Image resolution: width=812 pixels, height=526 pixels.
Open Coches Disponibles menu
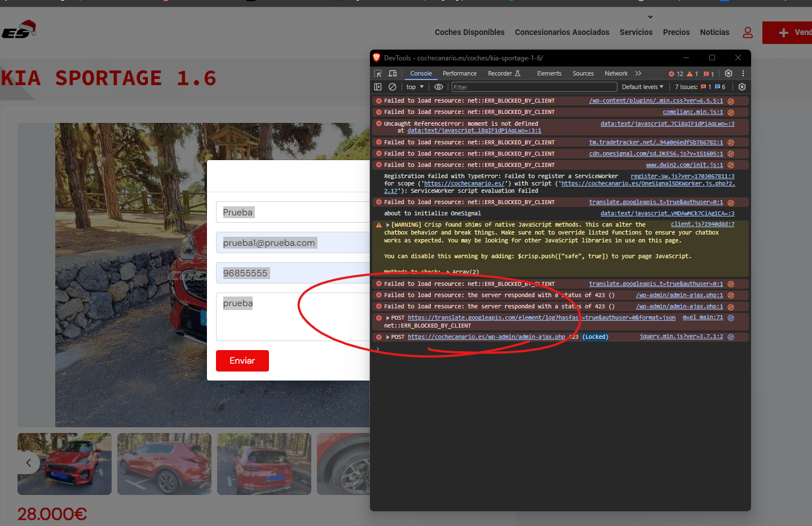pyautogui.click(x=469, y=32)
